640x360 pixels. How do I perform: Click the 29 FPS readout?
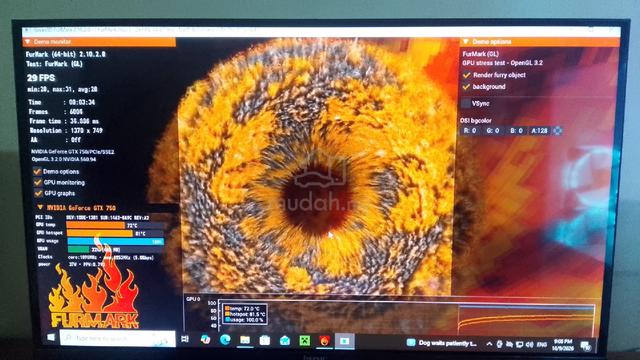(41, 78)
